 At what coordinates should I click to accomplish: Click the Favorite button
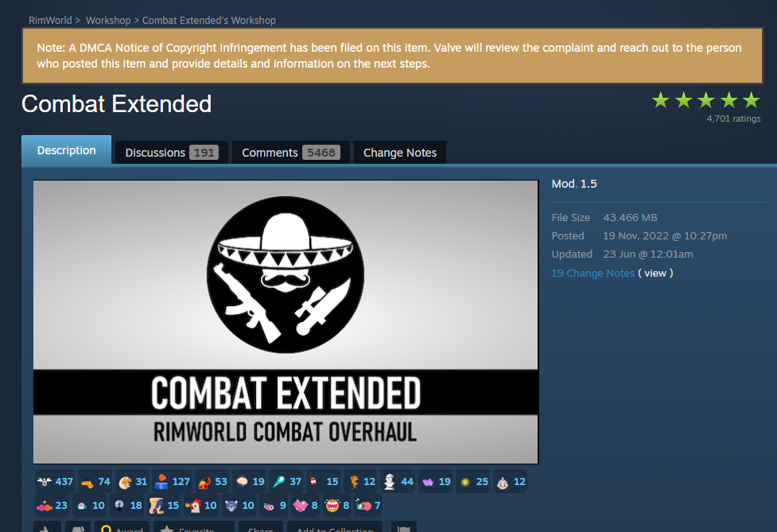pyautogui.click(x=194, y=527)
